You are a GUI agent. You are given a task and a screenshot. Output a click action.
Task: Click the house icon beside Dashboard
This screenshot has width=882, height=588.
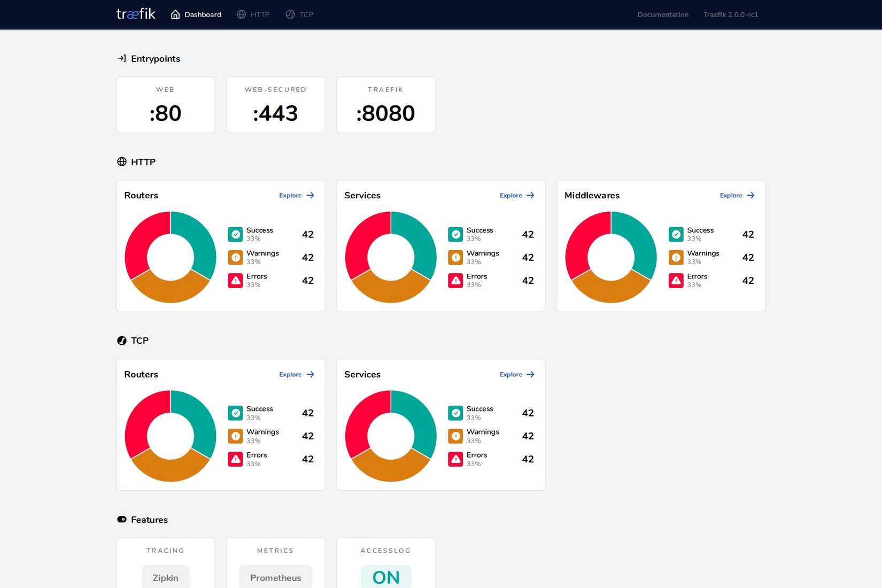(x=175, y=14)
